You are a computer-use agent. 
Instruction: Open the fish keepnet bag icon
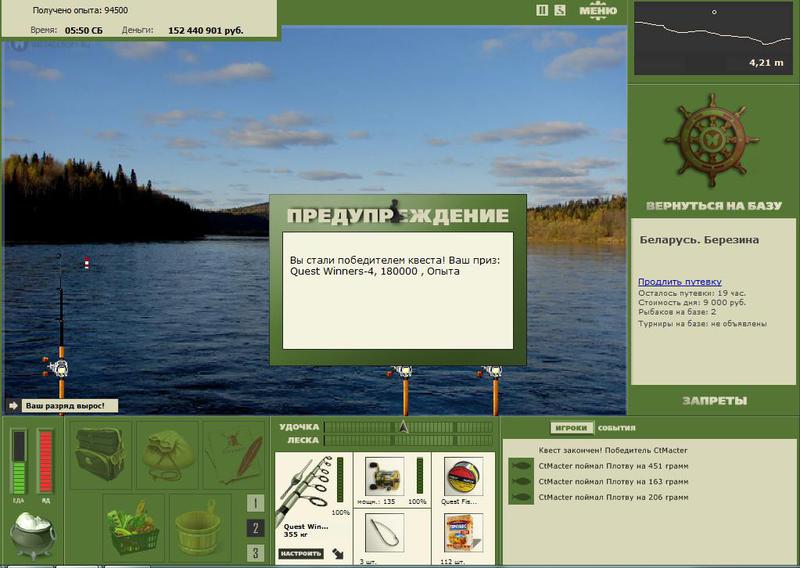tap(167, 454)
